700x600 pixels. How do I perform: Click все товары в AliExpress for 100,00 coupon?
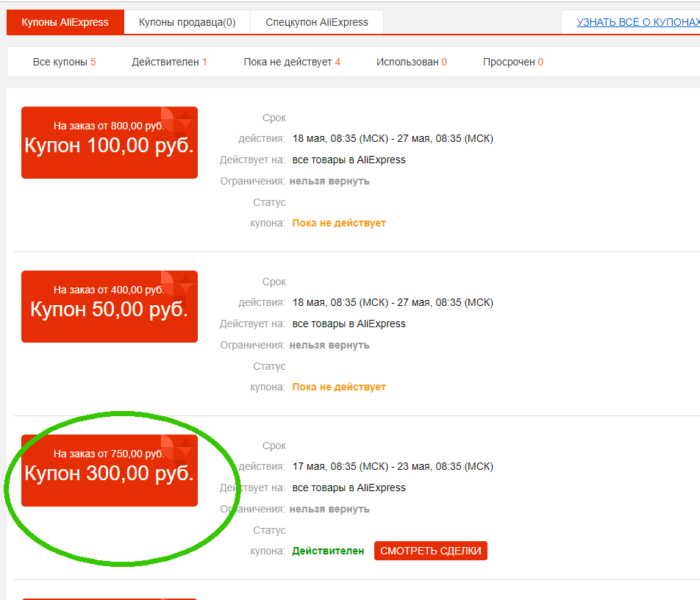349,160
